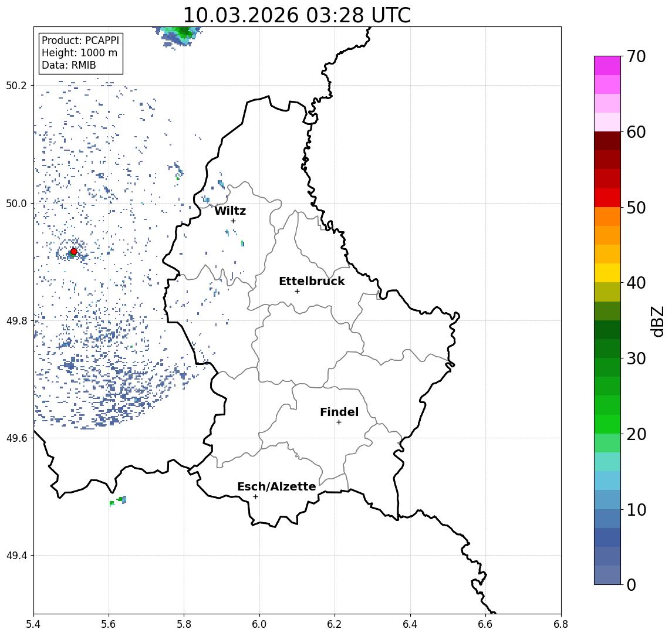Click the green echo cluster at top edge
The width and height of the screenshot is (672, 636).
pos(183,33)
